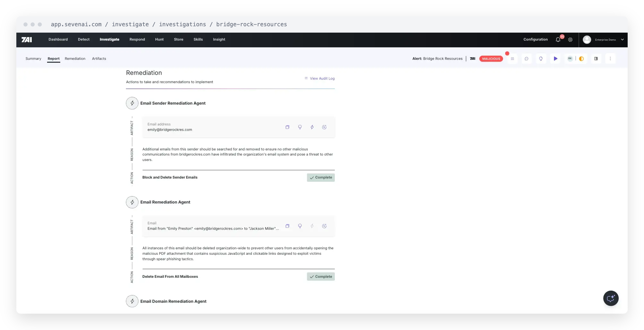Click AI search icon for emily@bridgerockres.com artifact
This screenshot has width=644, height=330.
324,127
